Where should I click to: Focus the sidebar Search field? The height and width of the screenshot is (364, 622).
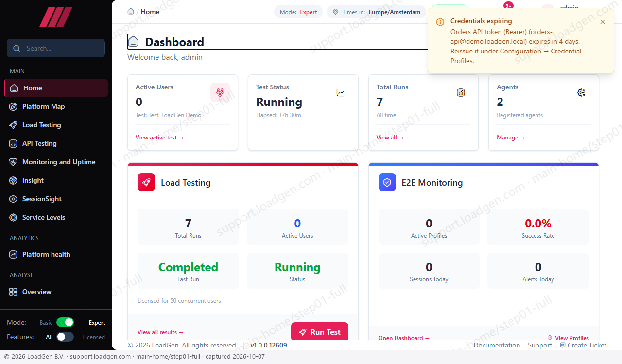[x=56, y=48]
